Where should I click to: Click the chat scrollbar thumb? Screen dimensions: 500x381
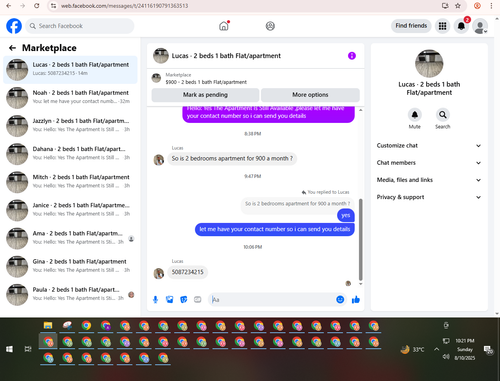click(360, 239)
